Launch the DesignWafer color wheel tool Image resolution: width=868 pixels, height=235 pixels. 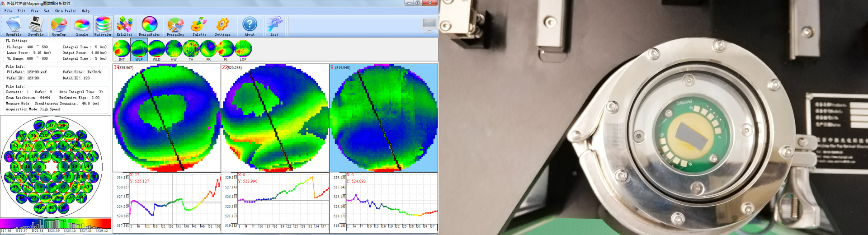149,25
